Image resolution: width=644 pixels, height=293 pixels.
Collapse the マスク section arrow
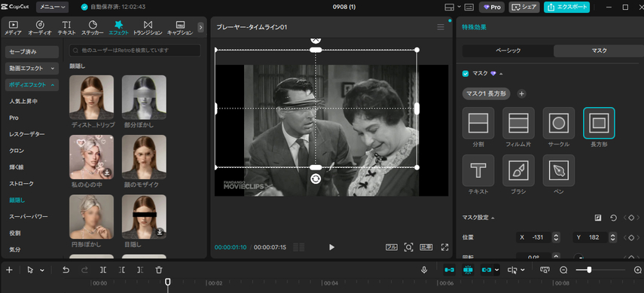pos(501,74)
